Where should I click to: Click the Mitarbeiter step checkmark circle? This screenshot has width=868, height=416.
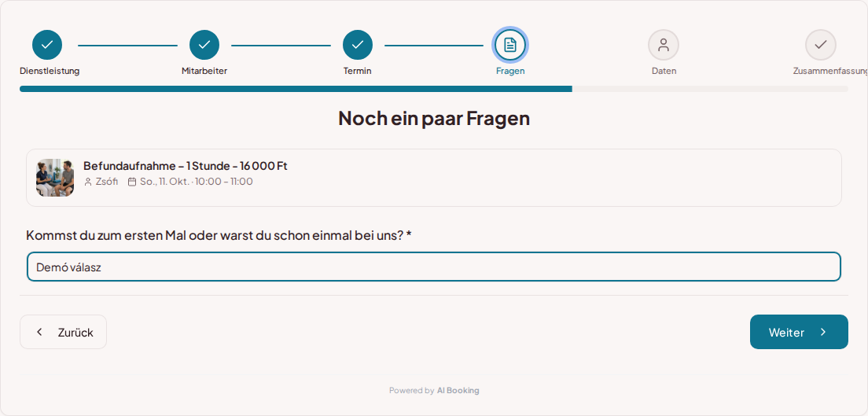pos(204,45)
